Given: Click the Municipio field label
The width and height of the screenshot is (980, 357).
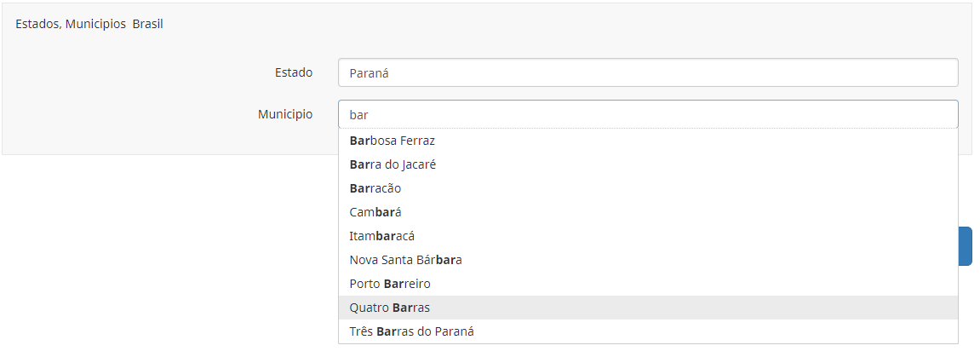Looking at the screenshot, I should [x=285, y=114].
